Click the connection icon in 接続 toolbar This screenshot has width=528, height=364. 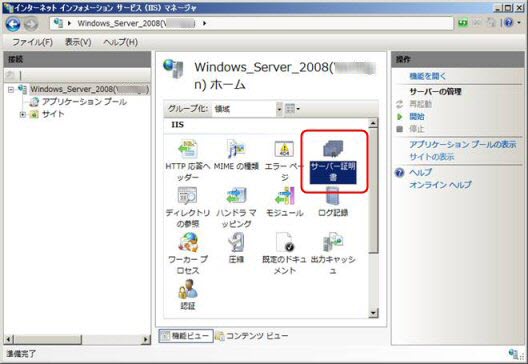click(10, 75)
